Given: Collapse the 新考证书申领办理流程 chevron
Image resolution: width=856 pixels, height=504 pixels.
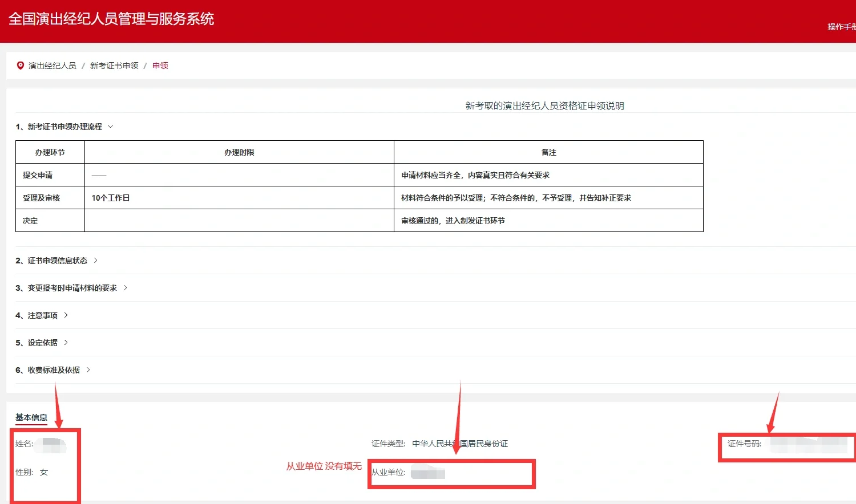Looking at the screenshot, I should (111, 126).
